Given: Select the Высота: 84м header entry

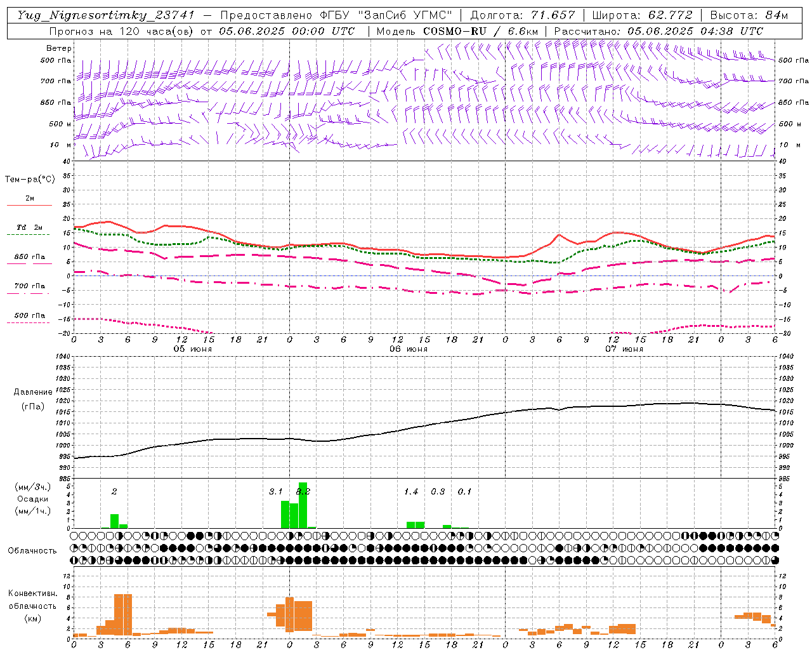Looking at the screenshot, I should tap(749, 15).
